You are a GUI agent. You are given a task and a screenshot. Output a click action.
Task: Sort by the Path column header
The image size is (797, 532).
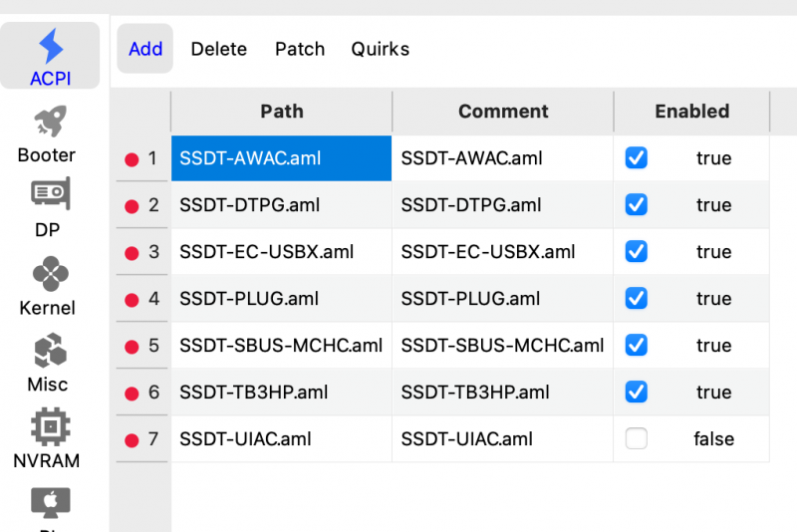tap(282, 112)
